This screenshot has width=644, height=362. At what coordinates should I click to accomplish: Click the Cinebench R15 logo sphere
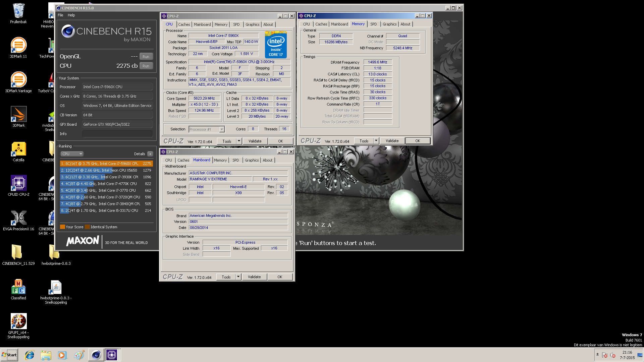68,31
